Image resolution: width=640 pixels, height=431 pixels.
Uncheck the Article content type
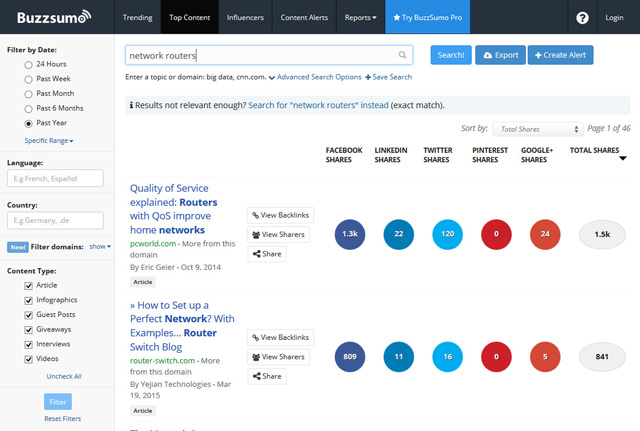coord(28,286)
